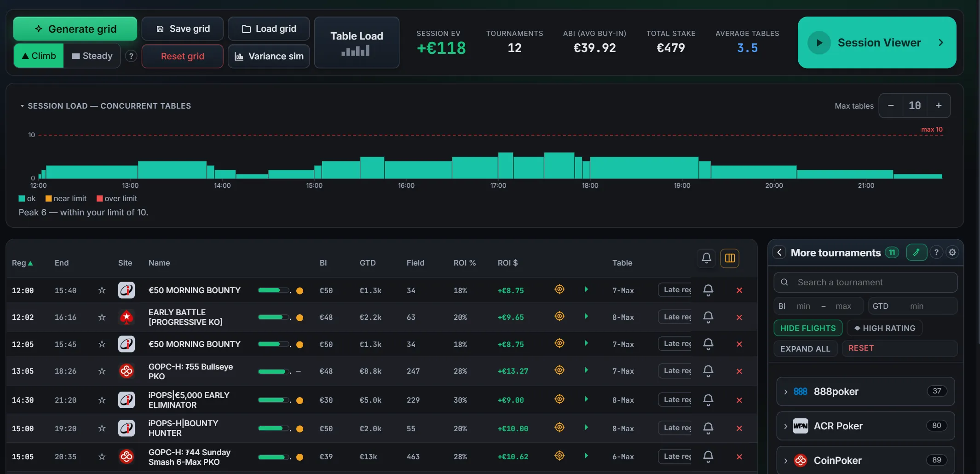The width and height of the screenshot is (980, 474).
Task: Click the green wand icon in More tournaments
Action: click(917, 252)
